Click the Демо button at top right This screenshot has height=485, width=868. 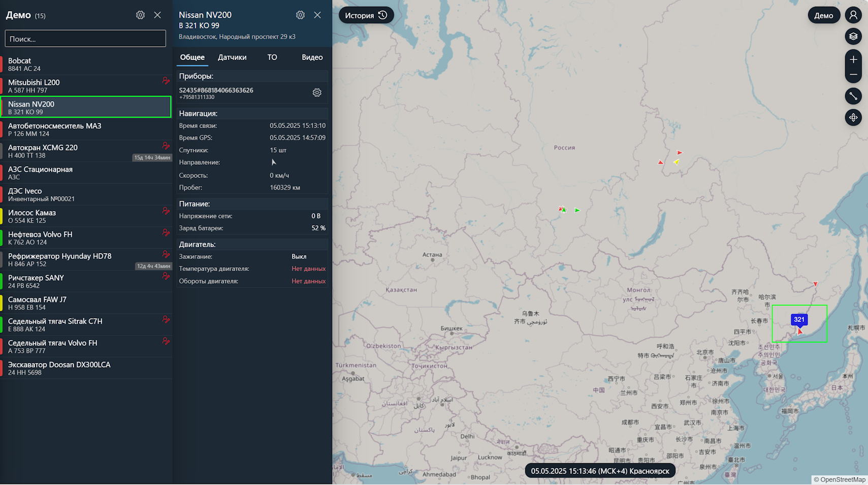(823, 15)
